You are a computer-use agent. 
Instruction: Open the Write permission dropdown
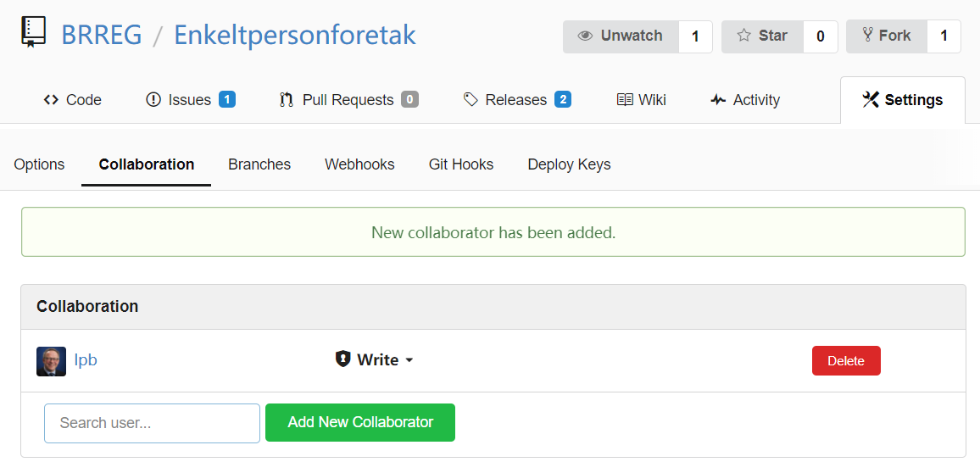click(x=375, y=360)
